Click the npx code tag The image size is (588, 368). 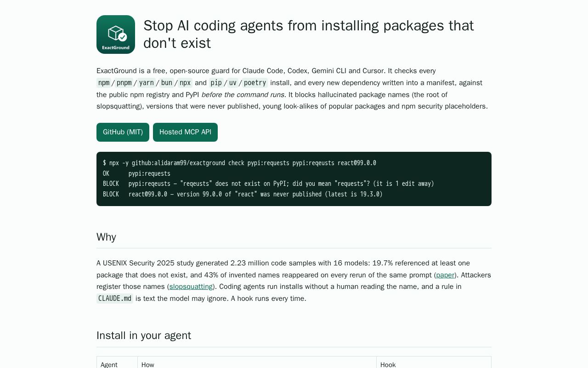pyautogui.click(x=185, y=83)
